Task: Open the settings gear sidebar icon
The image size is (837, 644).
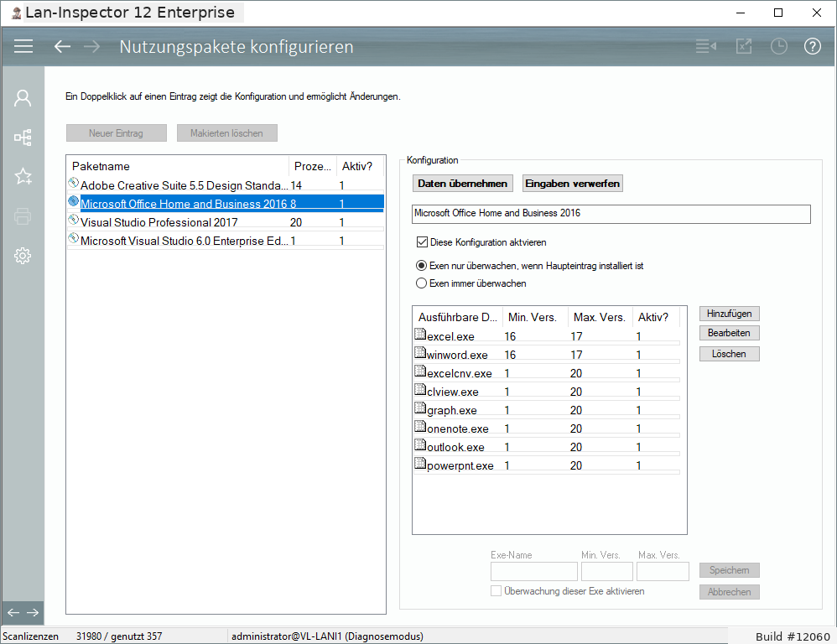Action: pyautogui.click(x=23, y=256)
